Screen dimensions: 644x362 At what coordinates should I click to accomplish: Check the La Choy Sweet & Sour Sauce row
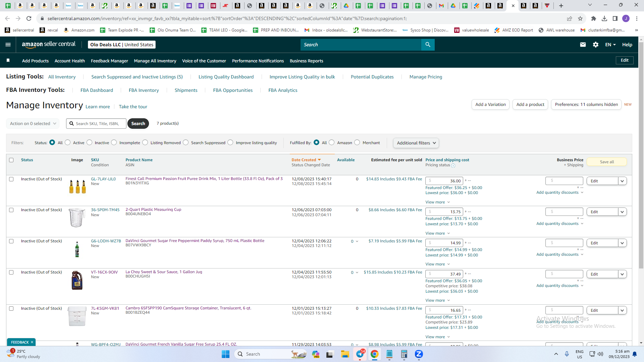[x=11, y=272]
